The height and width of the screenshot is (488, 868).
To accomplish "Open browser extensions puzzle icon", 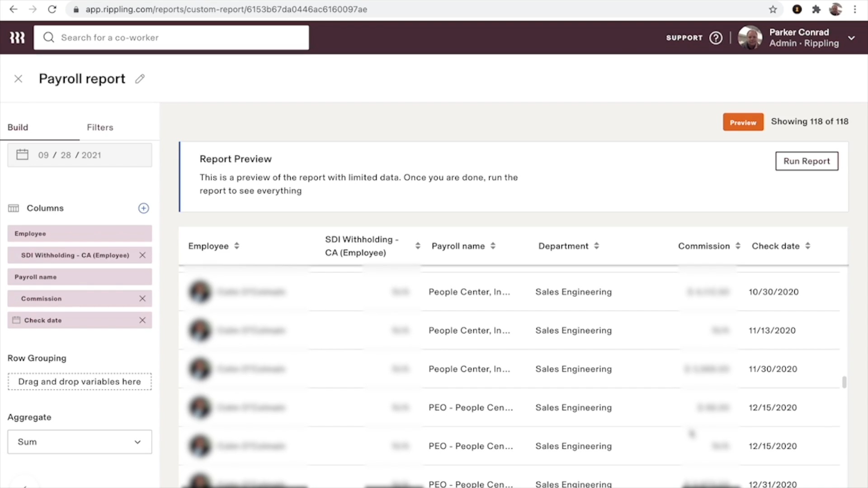I will (816, 9).
